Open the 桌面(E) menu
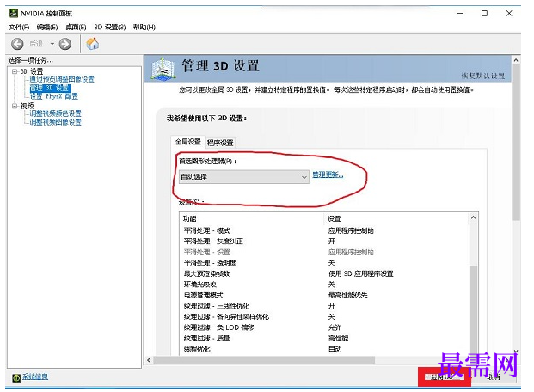Screen dimensions: 534x392 point(76,28)
